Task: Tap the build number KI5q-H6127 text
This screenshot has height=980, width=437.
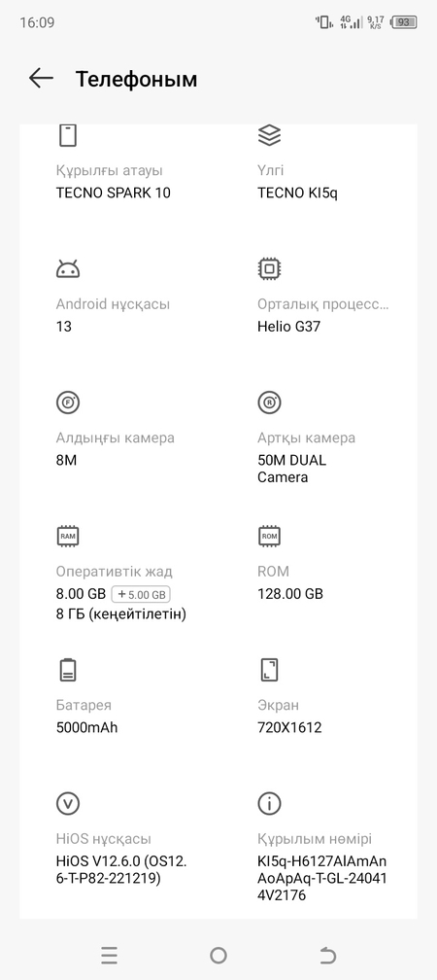Action: (322, 878)
